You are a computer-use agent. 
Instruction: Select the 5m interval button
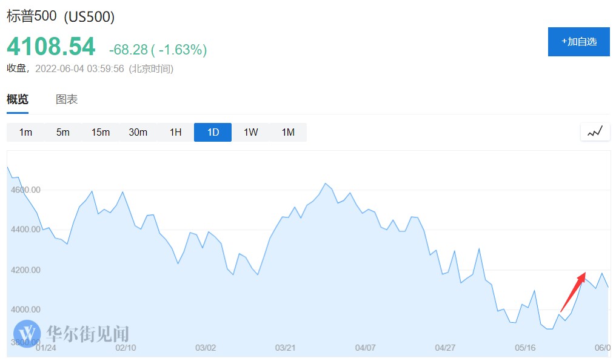pyautogui.click(x=63, y=132)
